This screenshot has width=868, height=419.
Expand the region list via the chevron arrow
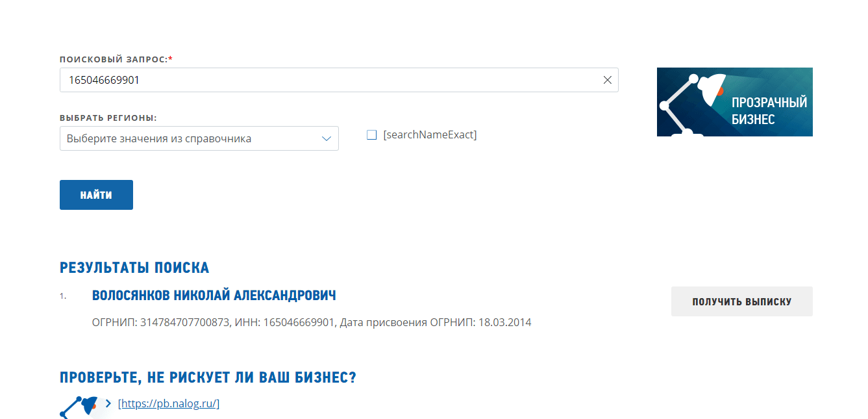(x=327, y=138)
